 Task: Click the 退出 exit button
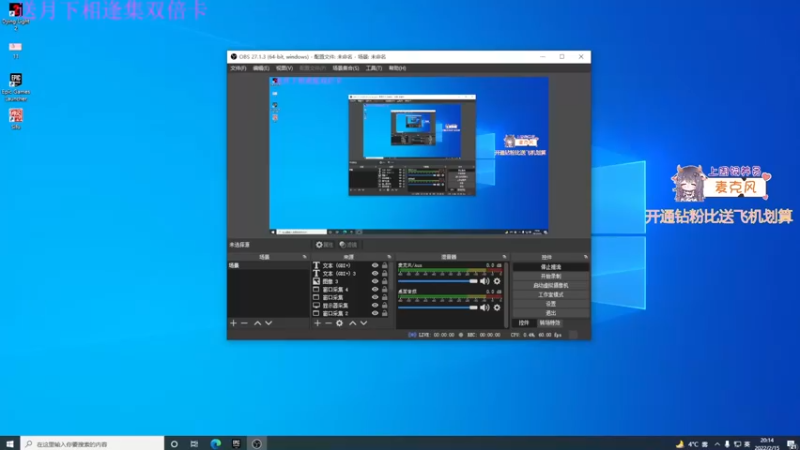(551, 313)
